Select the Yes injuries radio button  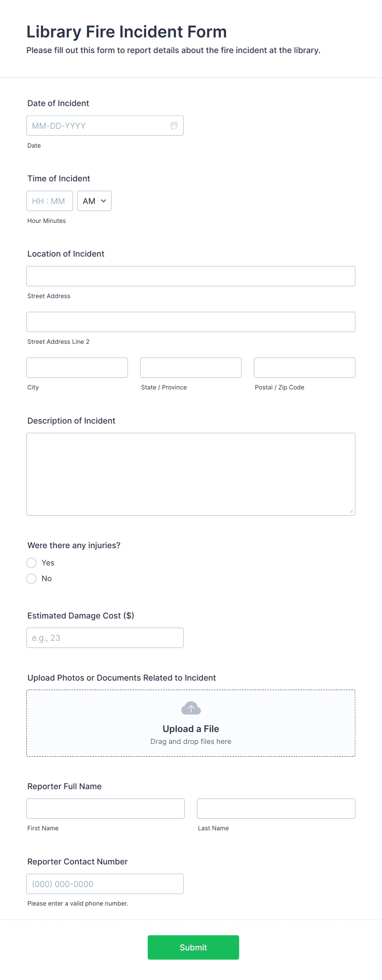tap(32, 563)
